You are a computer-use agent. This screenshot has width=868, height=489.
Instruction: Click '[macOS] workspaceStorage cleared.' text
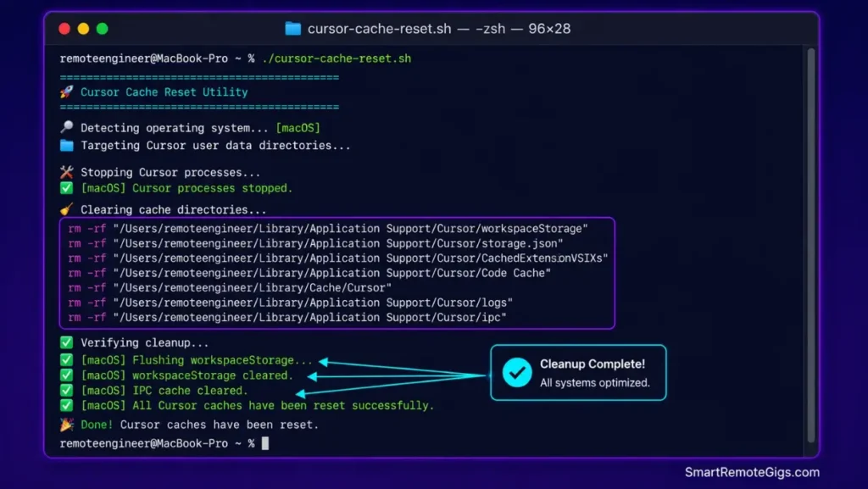point(187,375)
